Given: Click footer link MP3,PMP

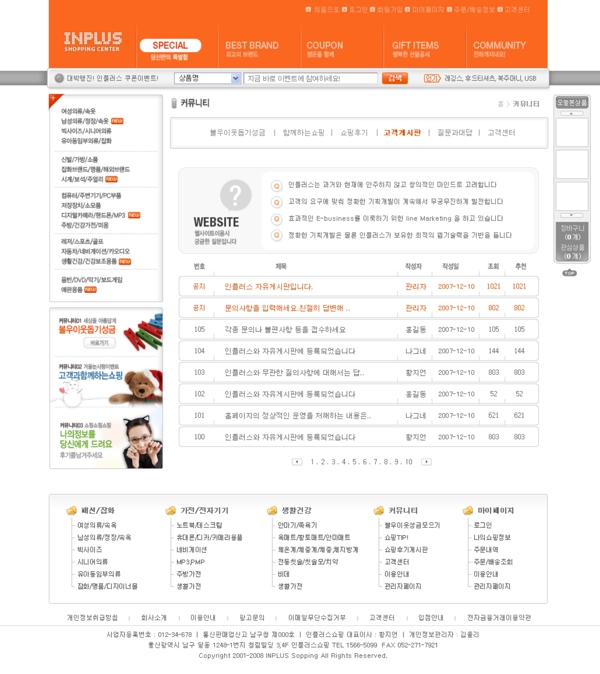Looking at the screenshot, I should (x=190, y=561).
